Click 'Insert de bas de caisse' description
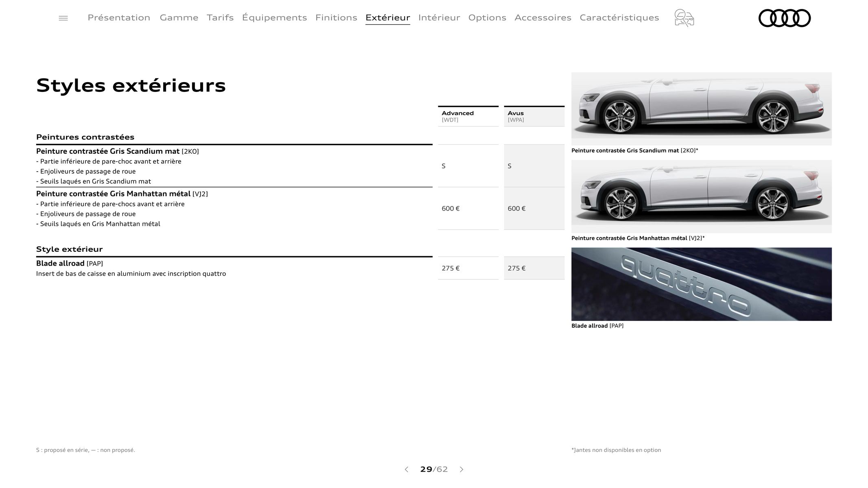This screenshot has height=488, width=868. [131, 274]
